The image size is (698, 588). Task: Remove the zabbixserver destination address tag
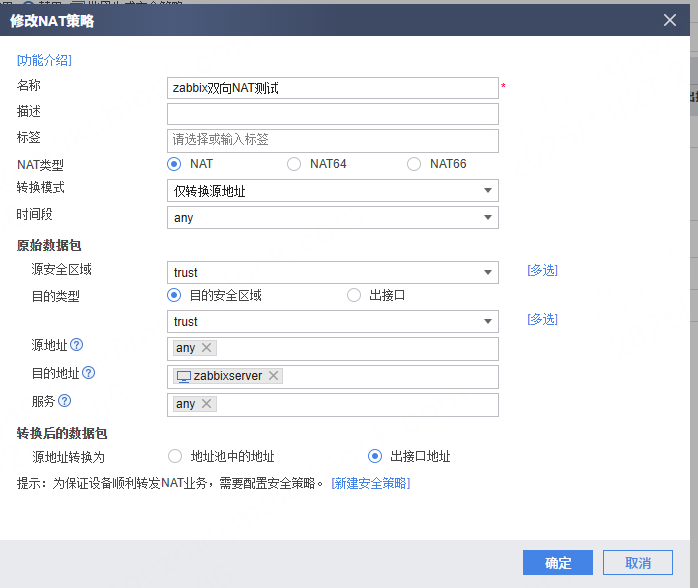tap(273, 376)
